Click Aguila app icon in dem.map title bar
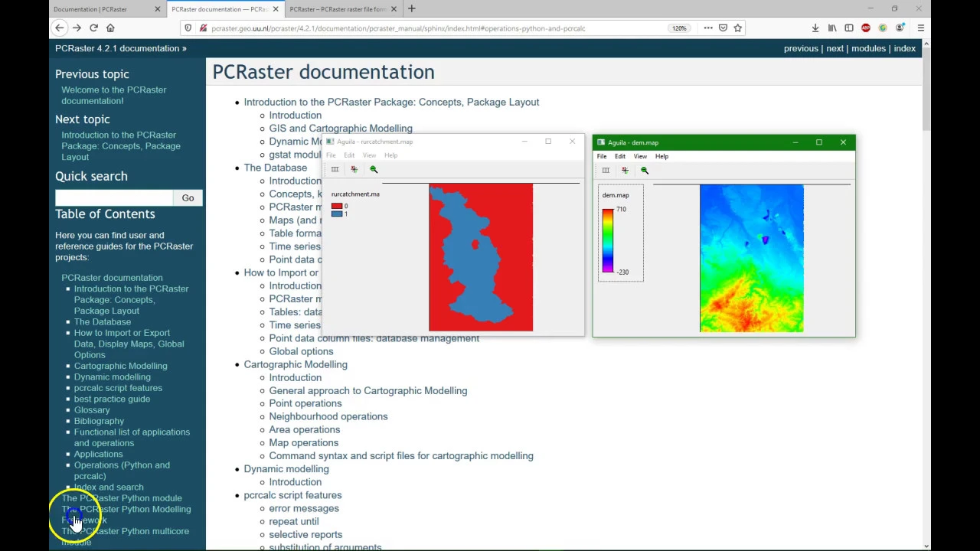 [601, 142]
